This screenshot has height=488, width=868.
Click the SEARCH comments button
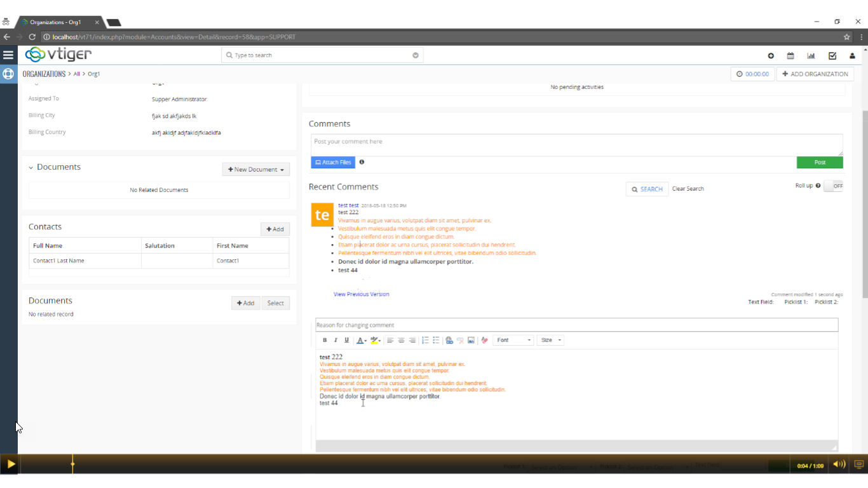(x=647, y=189)
